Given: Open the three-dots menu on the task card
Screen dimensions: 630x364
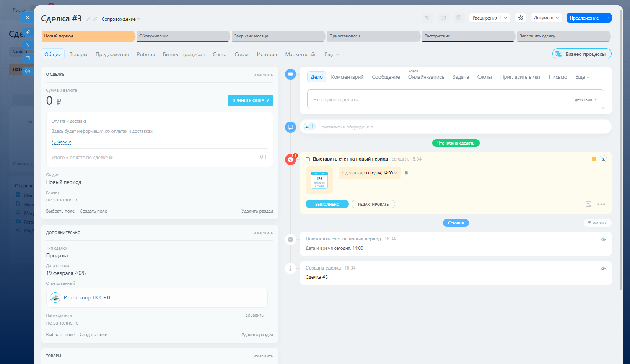Looking at the screenshot, I should coord(601,204).
